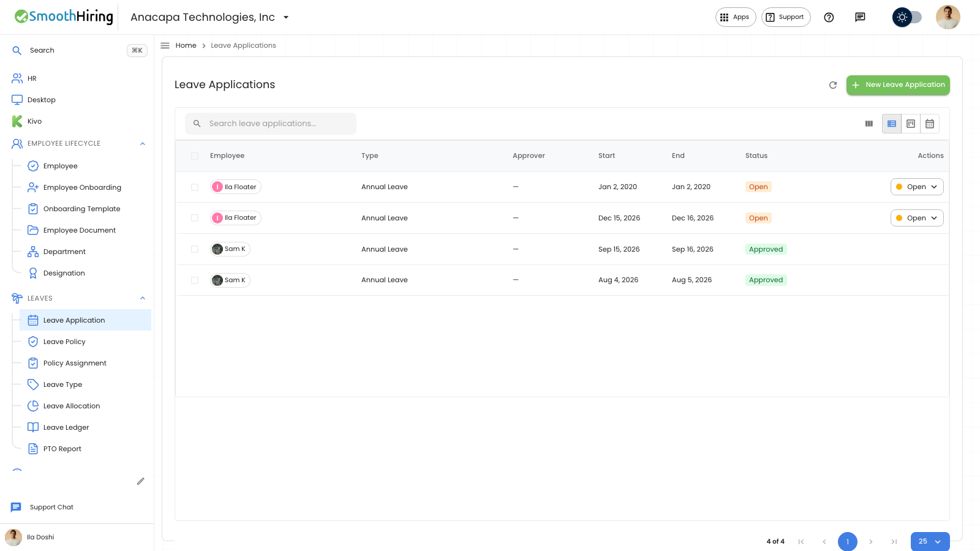Image resolution: width=980 pixels, height=551 pixels.
Task: Select the Aug 4, 2026 leave row checkbox
Action: [x=195, y=280]
